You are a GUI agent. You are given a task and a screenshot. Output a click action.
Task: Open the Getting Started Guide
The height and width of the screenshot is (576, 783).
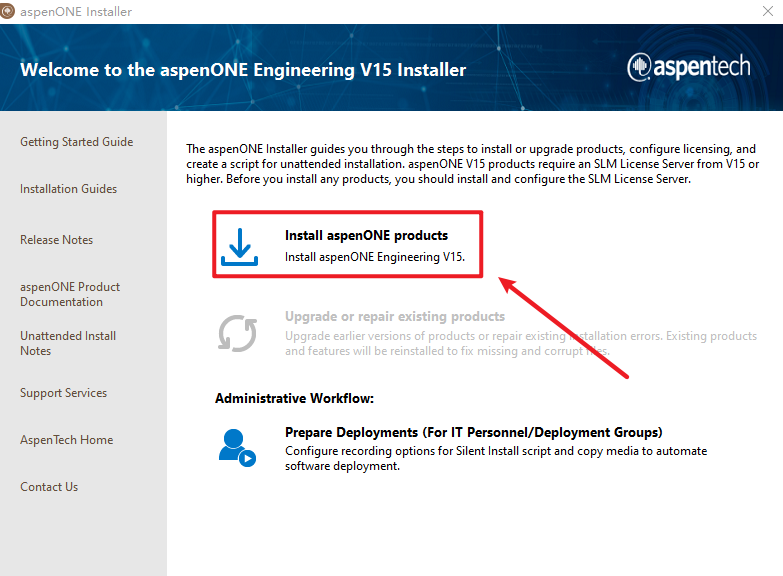pyautogui.click(x=76, y=142)
